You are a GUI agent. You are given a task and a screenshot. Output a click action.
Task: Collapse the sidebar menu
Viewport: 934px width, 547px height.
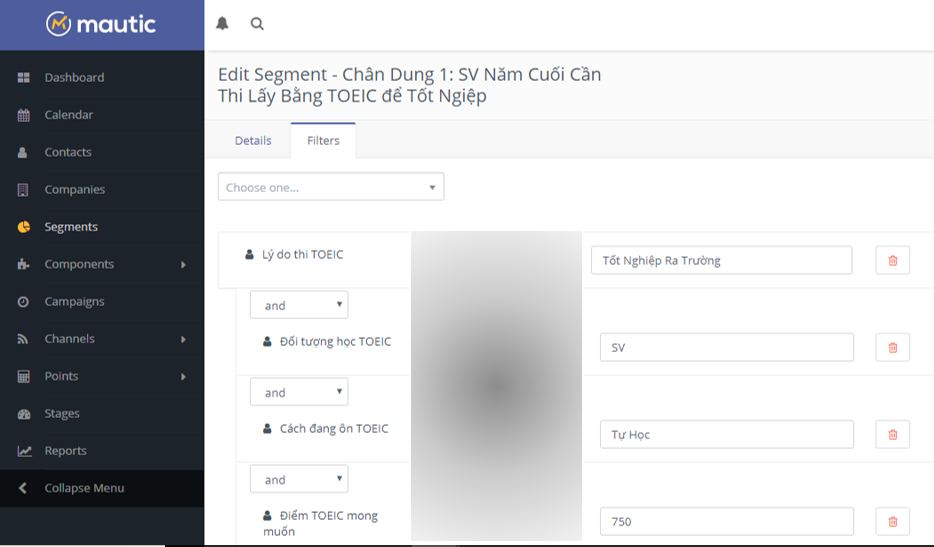pyautogui.click(x=84, y=488)
